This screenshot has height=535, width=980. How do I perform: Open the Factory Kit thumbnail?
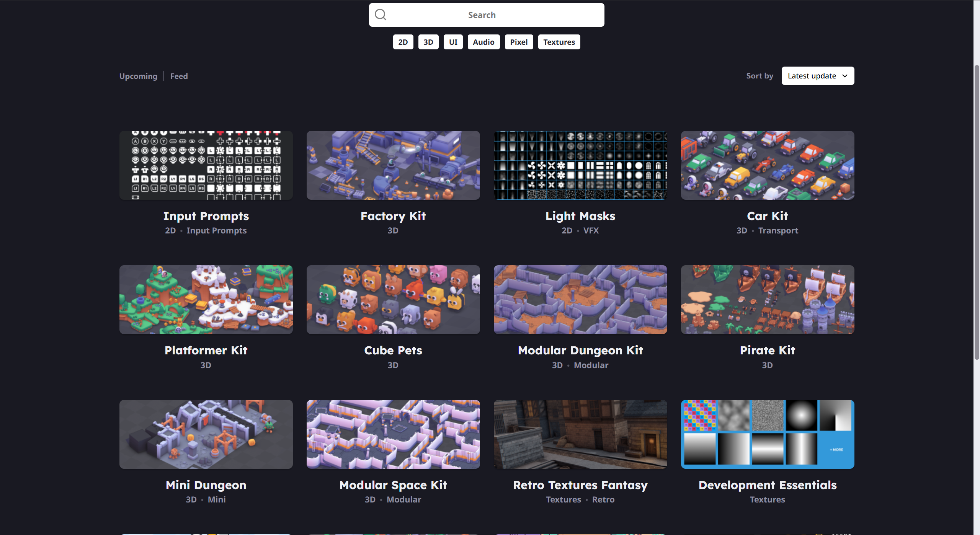pyautogui.click(x=393, y=165)
